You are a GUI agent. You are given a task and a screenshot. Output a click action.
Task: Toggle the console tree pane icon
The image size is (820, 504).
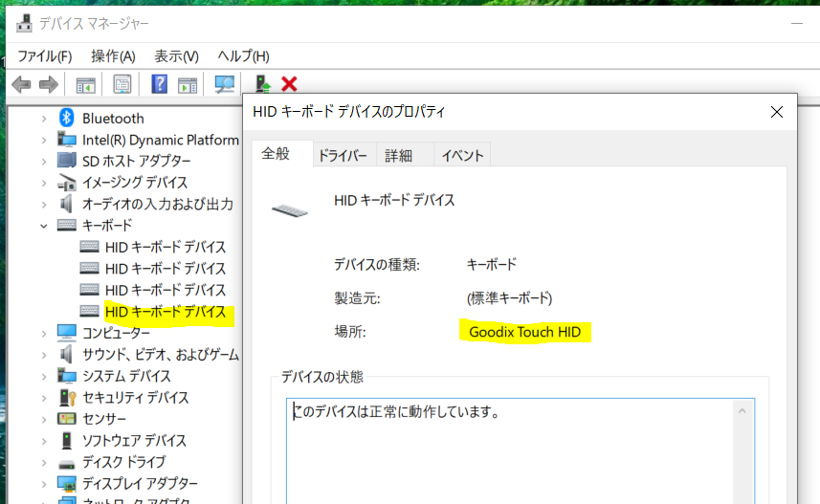coord(86,85)
